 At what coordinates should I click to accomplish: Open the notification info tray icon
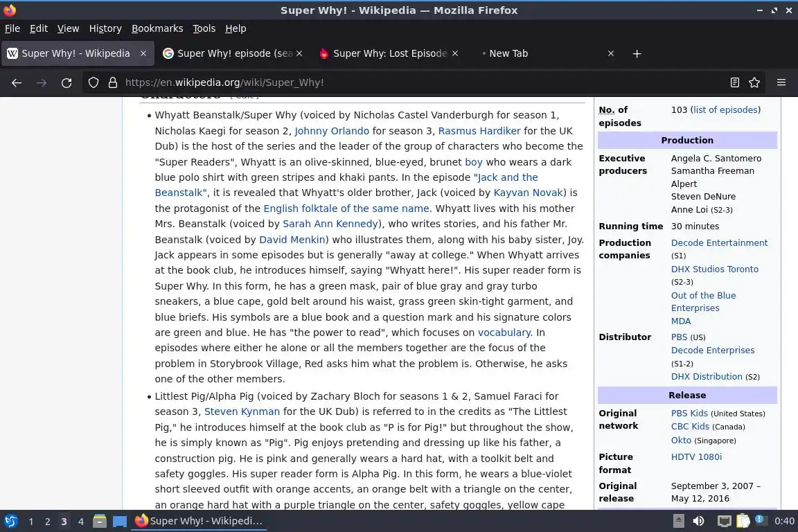pos(759,520)
